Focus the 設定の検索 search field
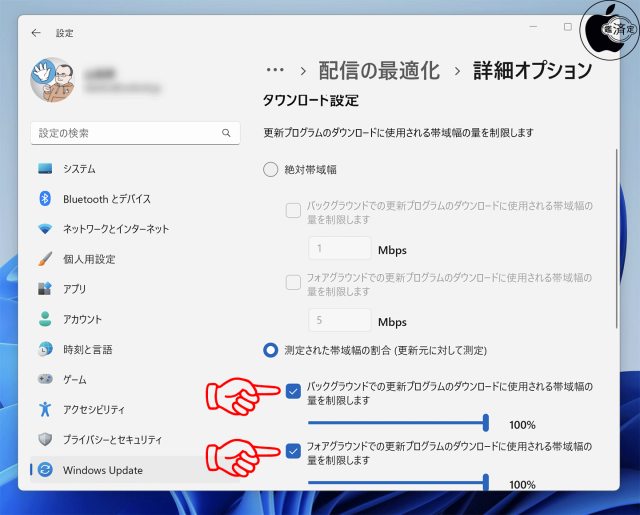Screen dimensions: 640x515 pyautogui.click(x=135, y=133)
